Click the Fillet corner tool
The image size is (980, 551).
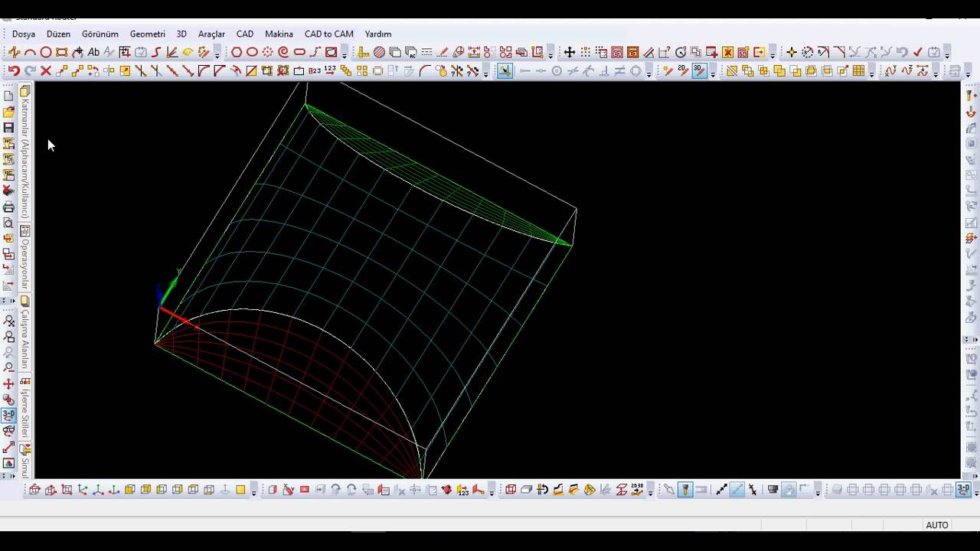[x=204, y=70]
